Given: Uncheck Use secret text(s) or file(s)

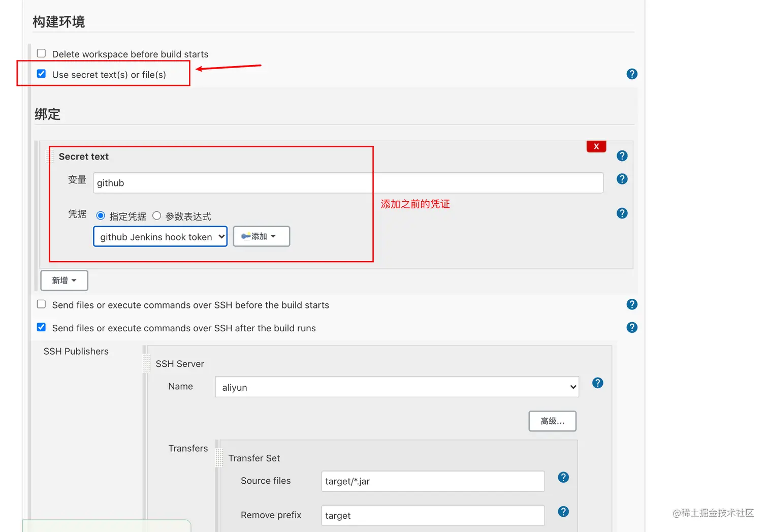Looking at the screenshot, I should [x=41, y=74].
